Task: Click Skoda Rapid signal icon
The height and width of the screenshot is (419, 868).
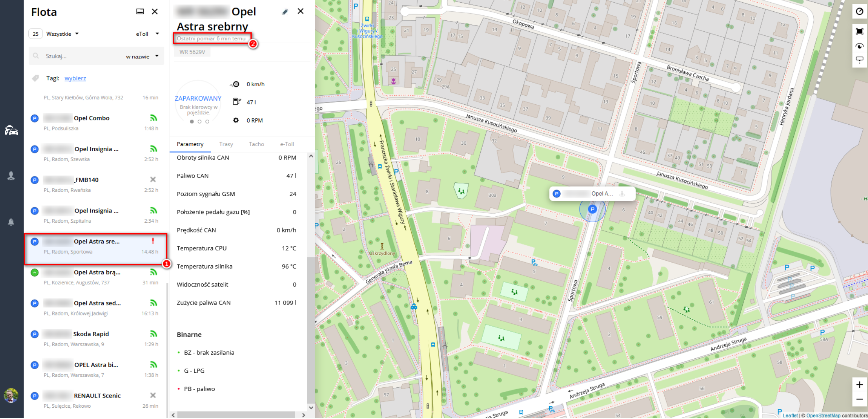Action: (x=153, y=334)
